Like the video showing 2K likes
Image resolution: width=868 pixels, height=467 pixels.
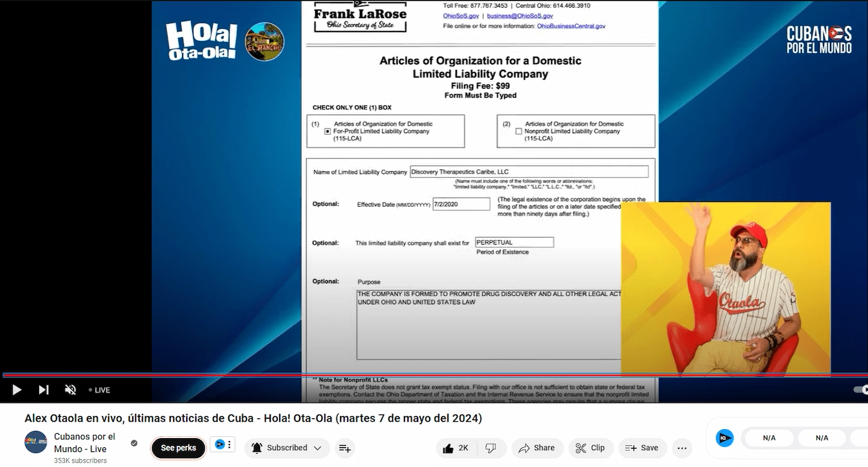[x=456, y=448]
